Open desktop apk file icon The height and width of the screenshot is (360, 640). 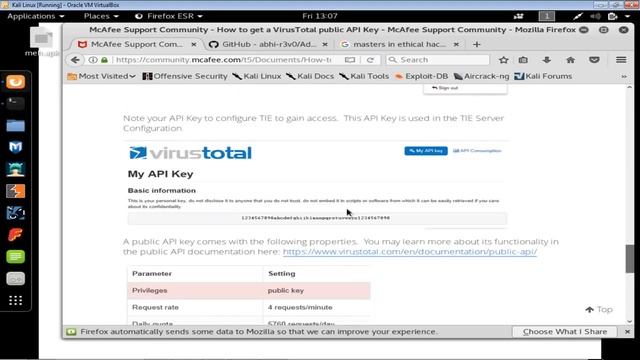tap(42, 41)
